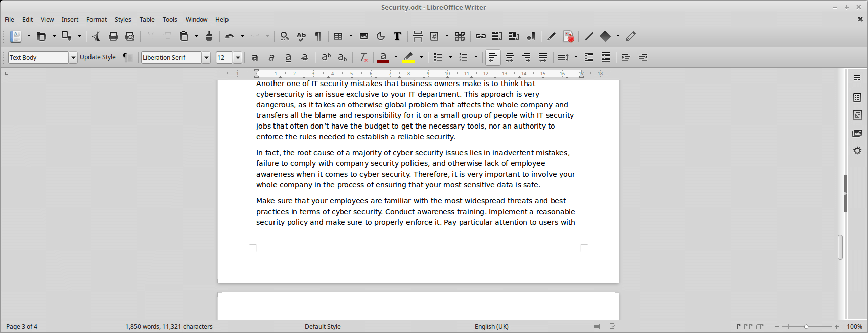Toggle Subscript formatting
The image size is (868, 333).
pos(342,57)
